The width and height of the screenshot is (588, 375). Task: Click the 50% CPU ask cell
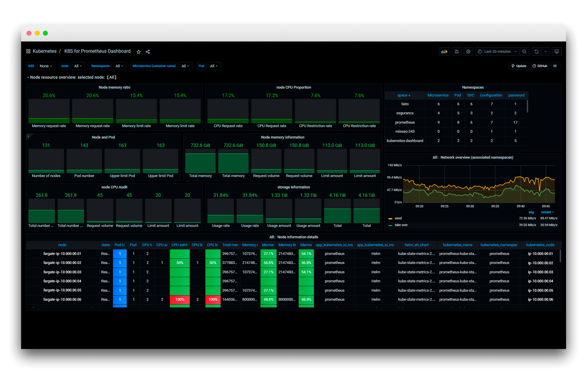(x=180, y=263)
